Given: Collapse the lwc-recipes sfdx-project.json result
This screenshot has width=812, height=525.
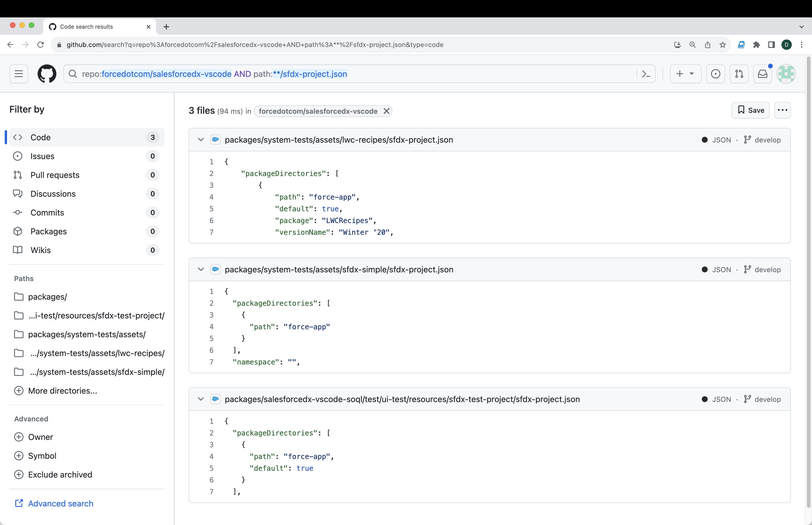Looking at the screenshot, I should pos(201,139).
